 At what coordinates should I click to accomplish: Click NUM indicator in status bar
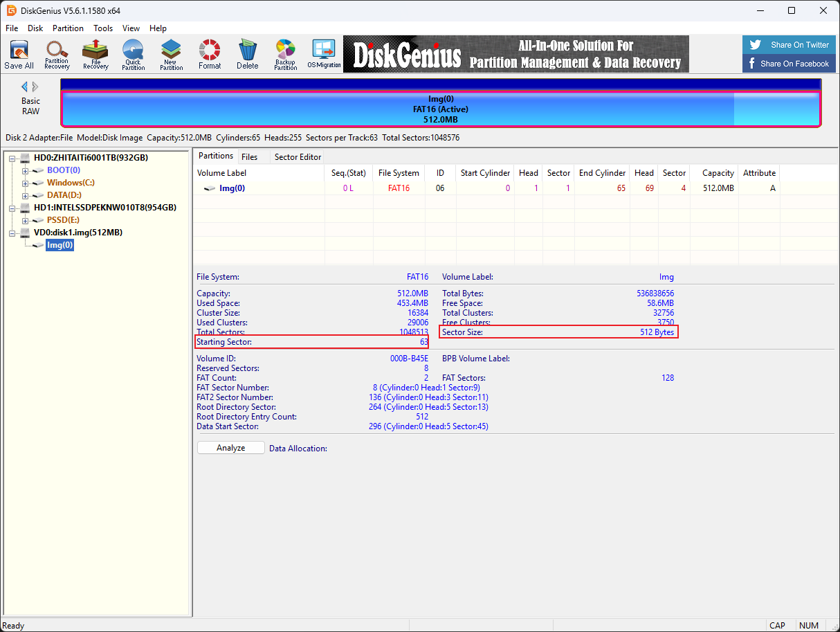point(809,626)
